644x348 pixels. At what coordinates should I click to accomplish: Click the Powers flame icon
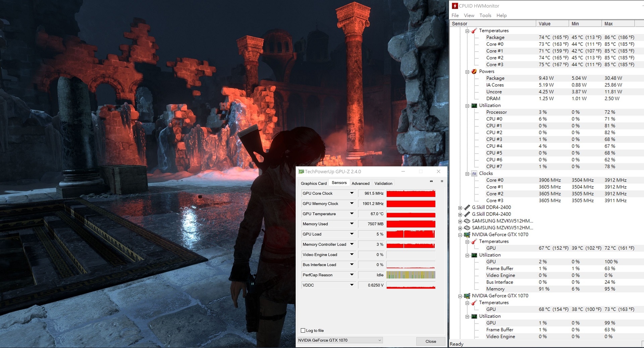click(x=474, y=71)
